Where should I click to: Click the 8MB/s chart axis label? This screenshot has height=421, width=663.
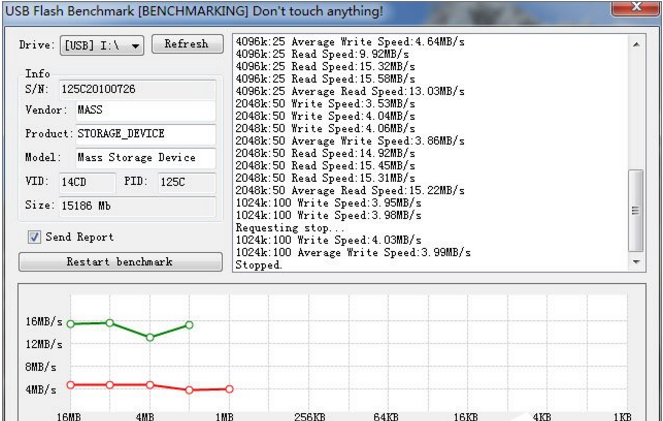(40, 367)
